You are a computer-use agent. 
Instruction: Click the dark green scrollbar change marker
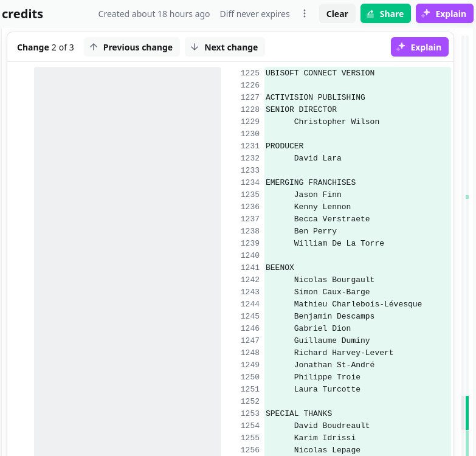point(467,412)
